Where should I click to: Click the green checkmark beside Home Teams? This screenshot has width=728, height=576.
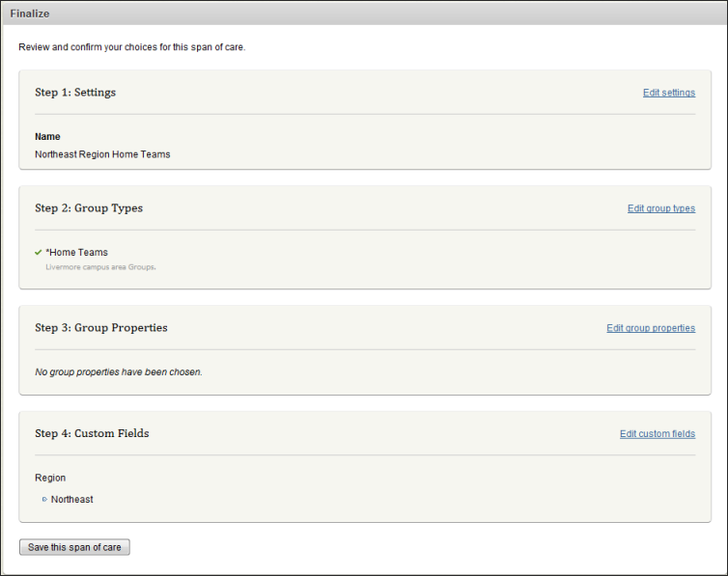click(x=39, y=253)
